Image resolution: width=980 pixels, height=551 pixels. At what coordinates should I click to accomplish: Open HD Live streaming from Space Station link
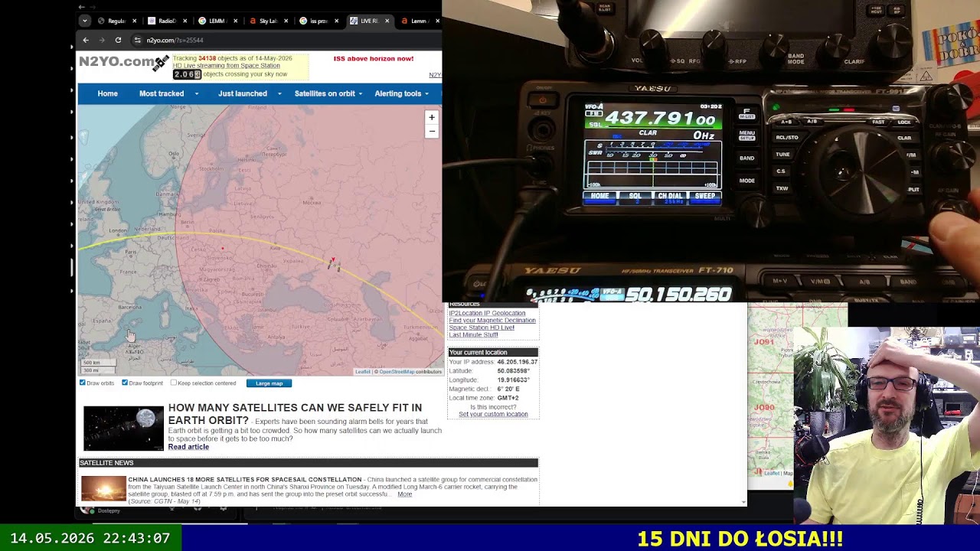226,66
